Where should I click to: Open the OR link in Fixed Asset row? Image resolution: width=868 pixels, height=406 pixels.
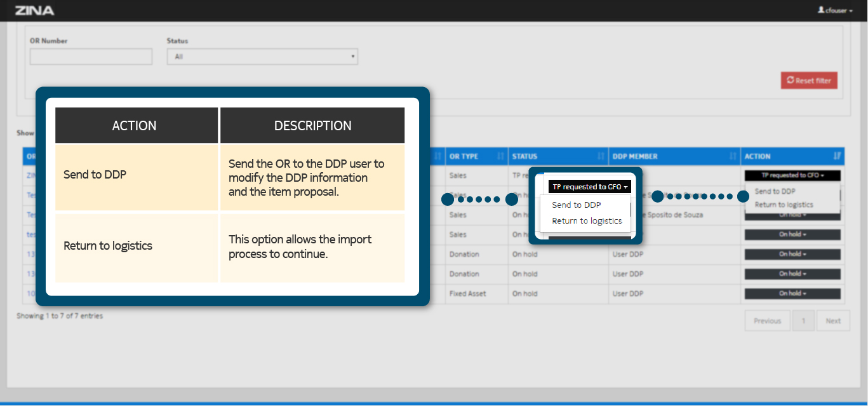point(30,294)
